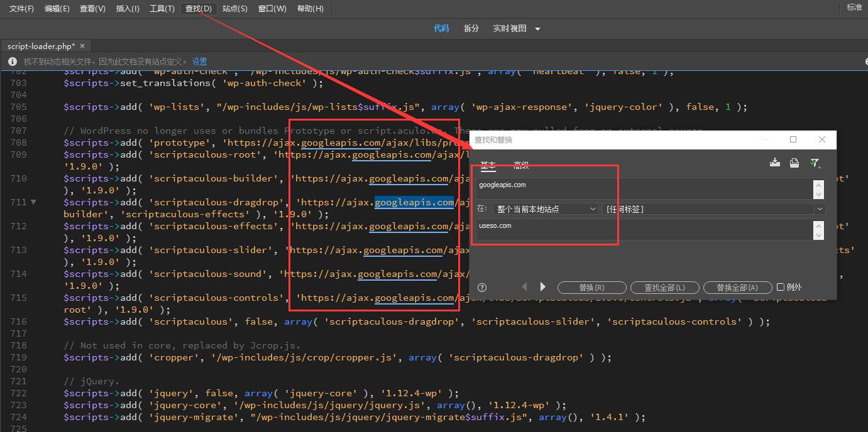Open the 工具(T) menu
The width and height of the screenshot is (868, 432).
[x=162, y=8]
